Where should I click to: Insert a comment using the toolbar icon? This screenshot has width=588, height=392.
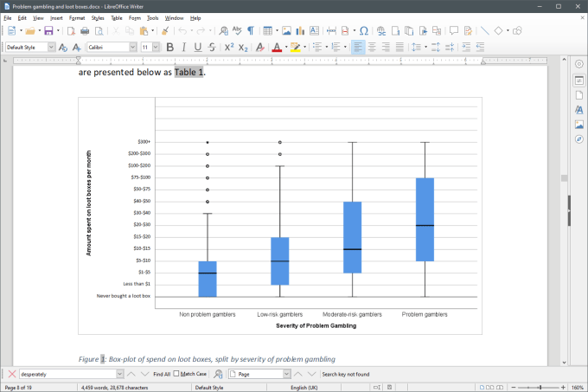click(454, 31)
